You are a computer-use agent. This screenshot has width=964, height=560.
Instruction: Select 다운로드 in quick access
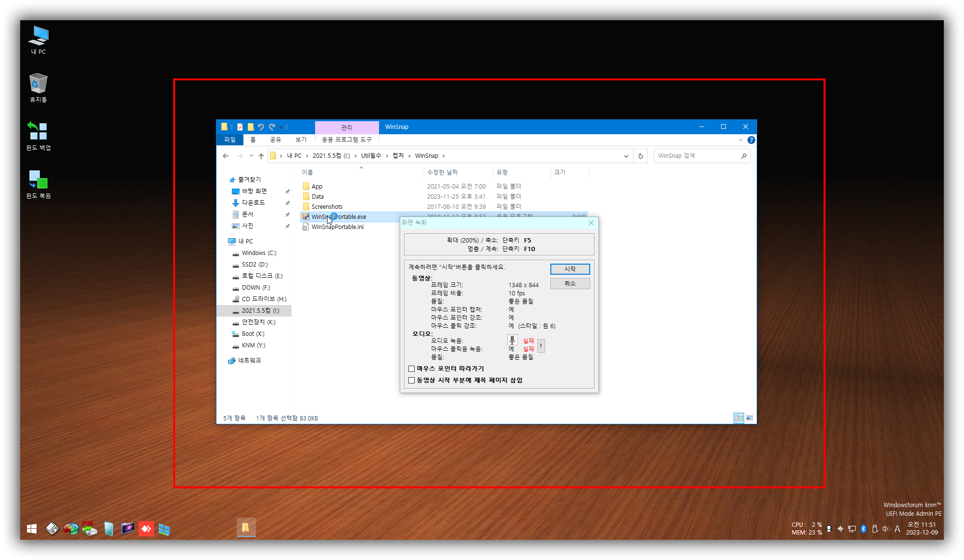(x=253, y=203)
